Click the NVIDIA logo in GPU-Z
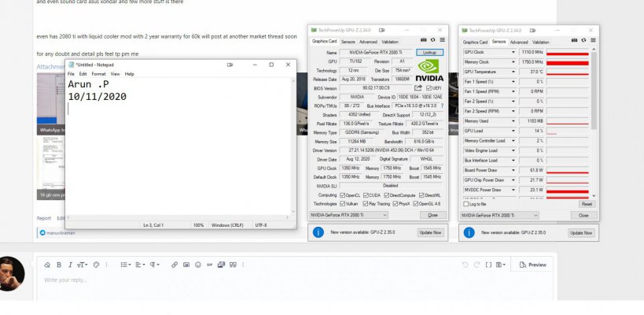The height and width of the screenshot is (315, 644). pos(429,70)
